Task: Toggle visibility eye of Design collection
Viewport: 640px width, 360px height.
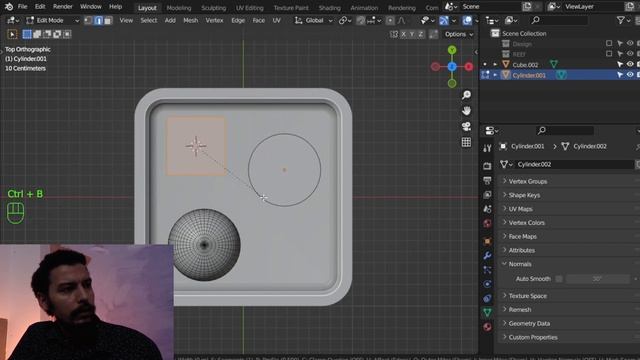Action: tap(630, 43)
